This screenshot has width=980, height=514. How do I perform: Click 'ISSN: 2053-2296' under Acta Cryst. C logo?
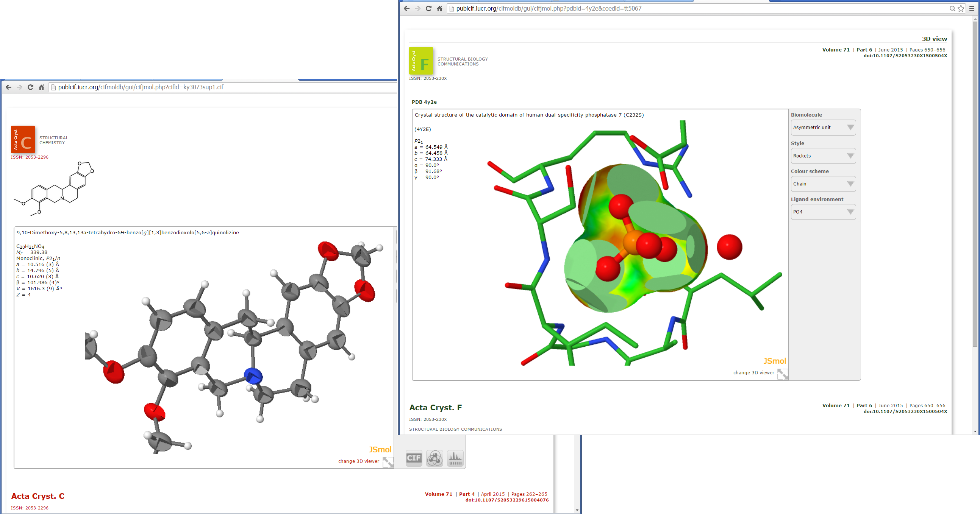click(30, 157)
